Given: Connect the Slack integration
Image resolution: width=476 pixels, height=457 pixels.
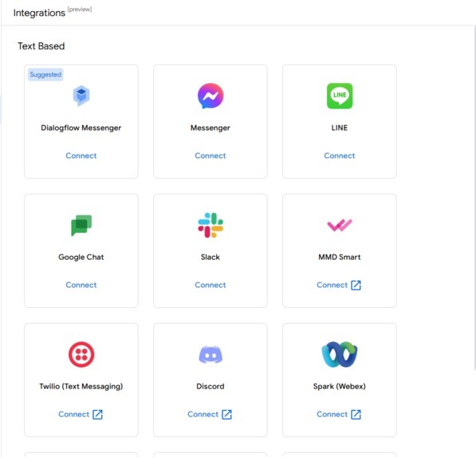Looking at the screenshot, I should [x=210, y=286].
